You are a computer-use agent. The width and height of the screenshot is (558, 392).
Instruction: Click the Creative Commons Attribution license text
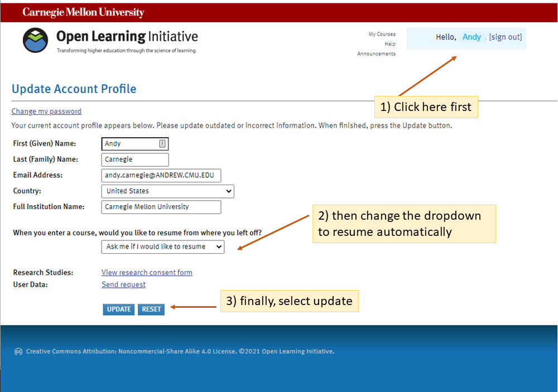pos(180,351)
